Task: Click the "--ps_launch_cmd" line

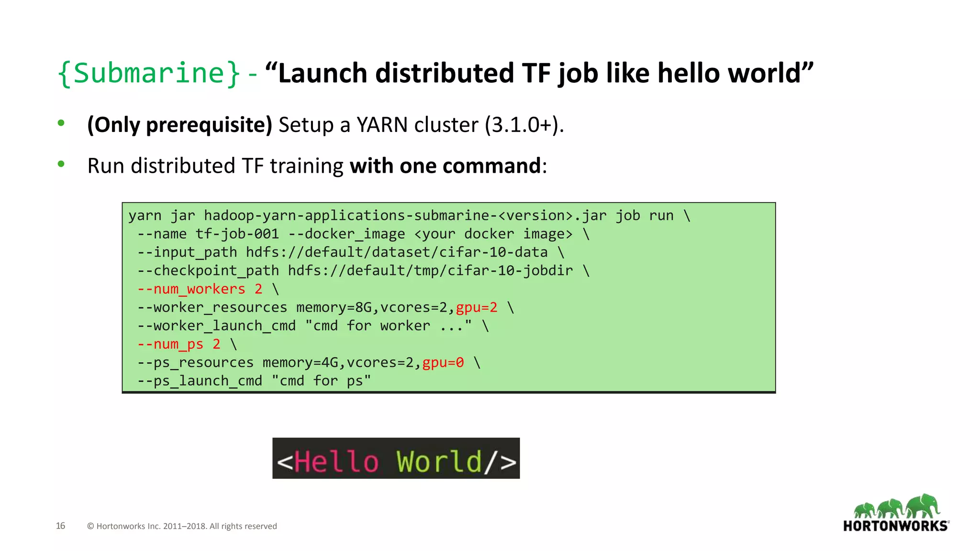Action: [254, 381]
